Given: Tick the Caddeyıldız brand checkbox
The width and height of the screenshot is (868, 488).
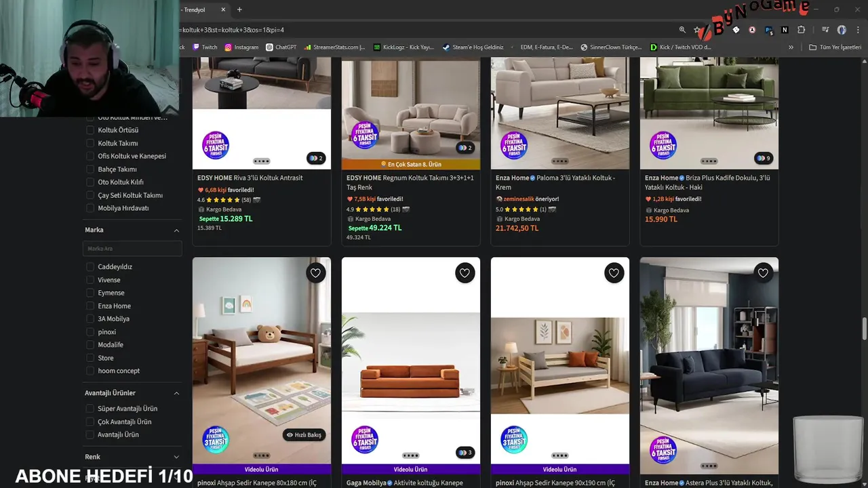Looking at the screenshot, I should click(90, 267).
